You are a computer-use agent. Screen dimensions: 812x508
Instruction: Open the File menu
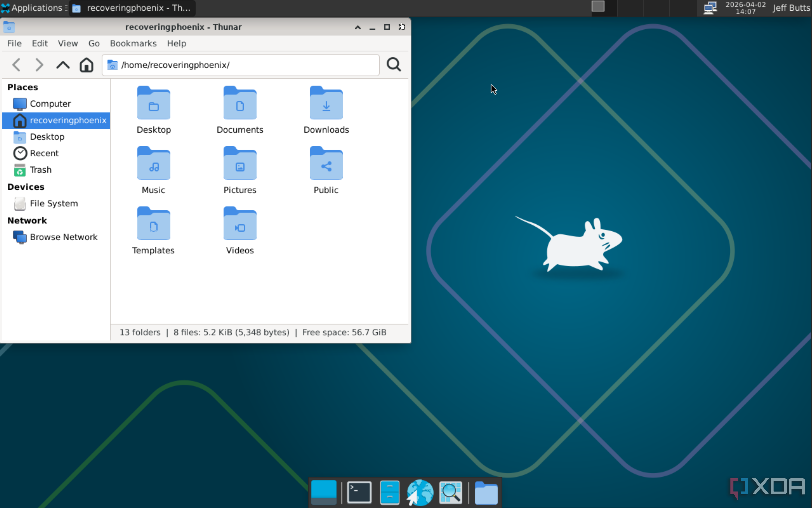[x=14, y=43]
